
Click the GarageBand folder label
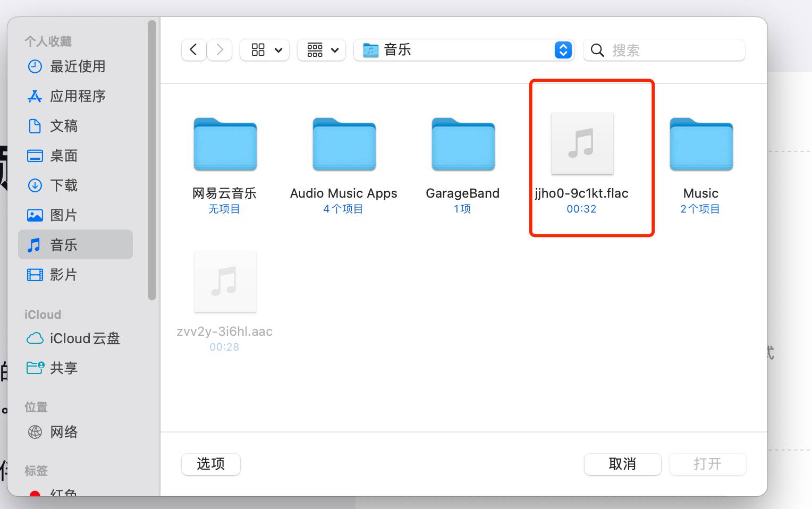pos(463,193)
